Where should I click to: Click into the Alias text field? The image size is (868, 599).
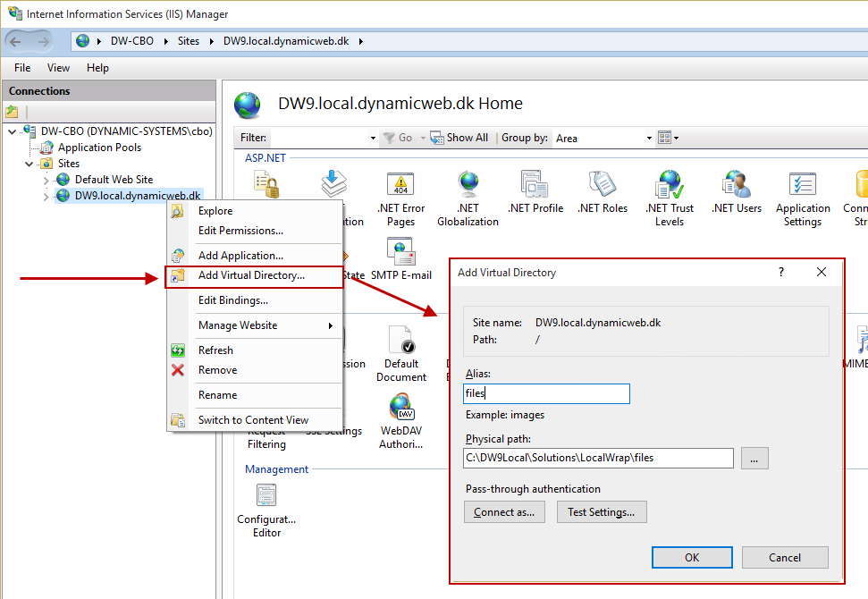click(547, 393)
